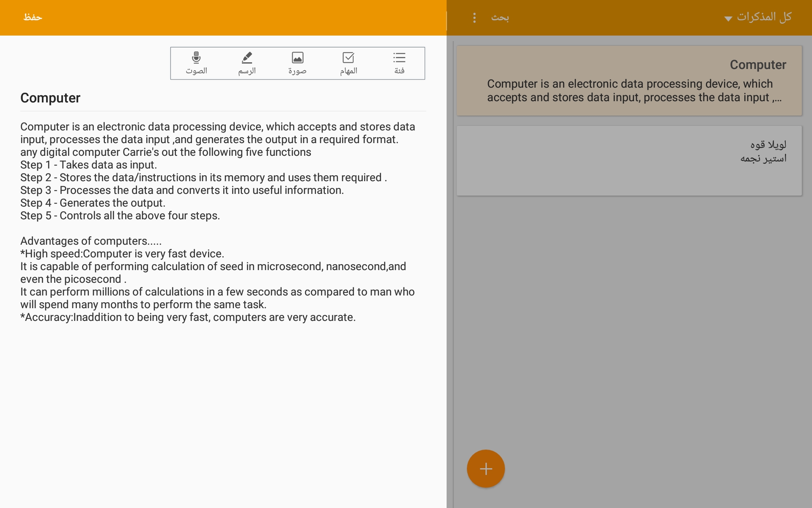The image size is (812, 508).
Task: Open the three-dot overflow menu
Action: [475, 17]
